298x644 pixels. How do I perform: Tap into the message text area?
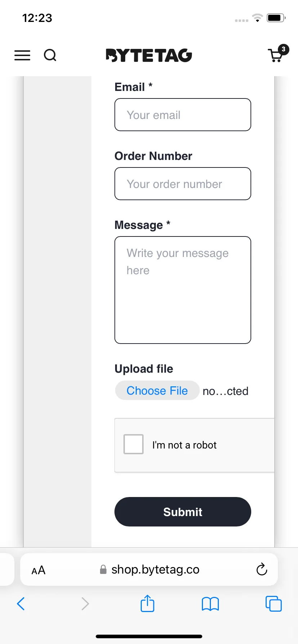183,290
